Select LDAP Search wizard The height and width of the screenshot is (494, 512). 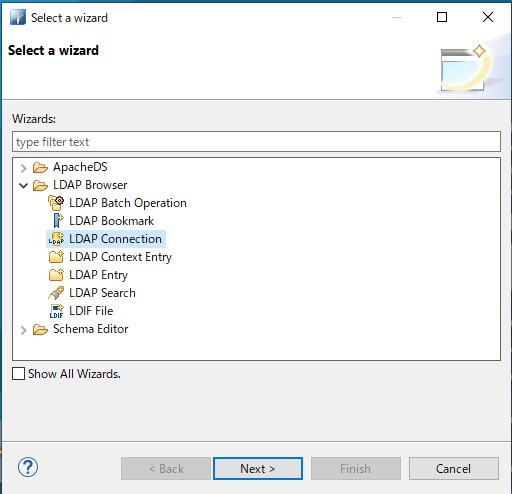click(102, 293)
